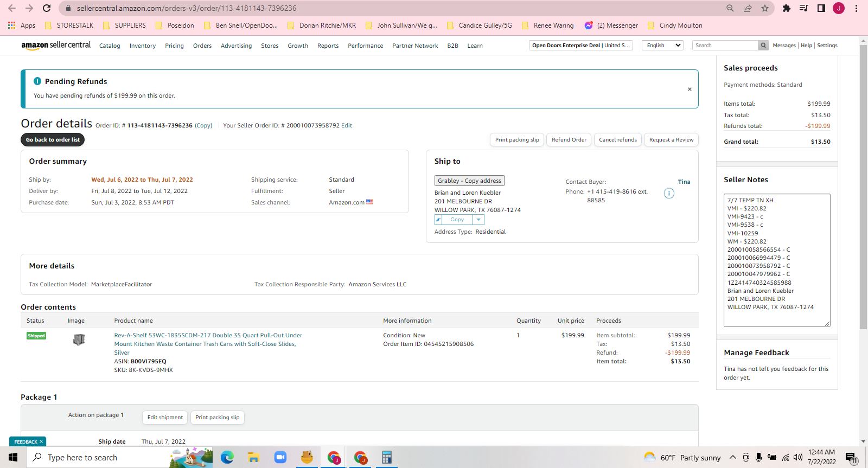Click inside the Seller Notes text area
The image size is (868, 468).
777,260
